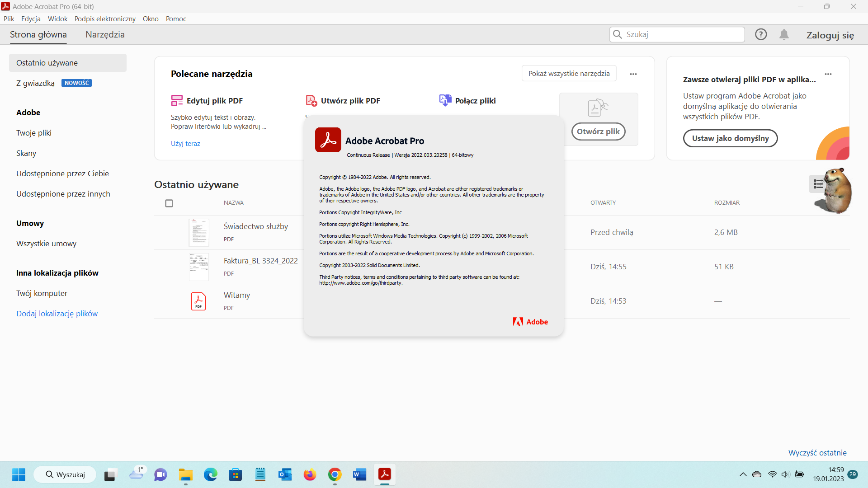Click Zaloguj się
Screen dimensions: 868x488
(830, 35)
